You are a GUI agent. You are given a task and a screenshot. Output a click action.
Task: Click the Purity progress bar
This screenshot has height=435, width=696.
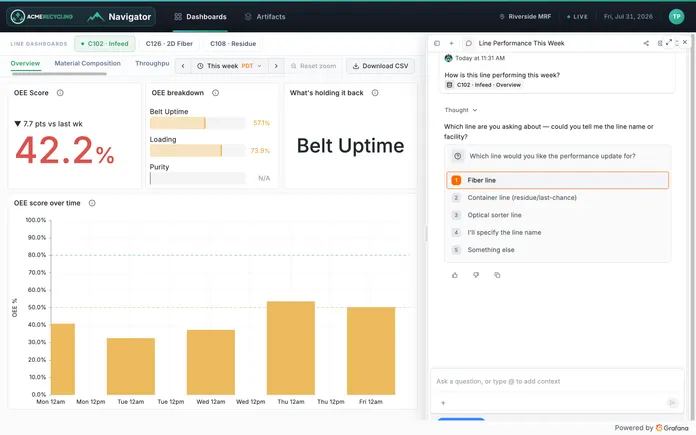(198, 178)
